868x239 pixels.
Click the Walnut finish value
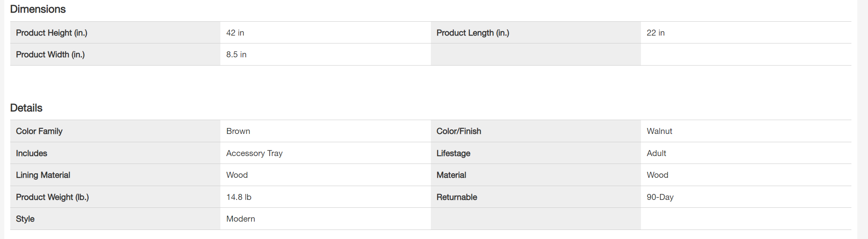click(659, 131)
